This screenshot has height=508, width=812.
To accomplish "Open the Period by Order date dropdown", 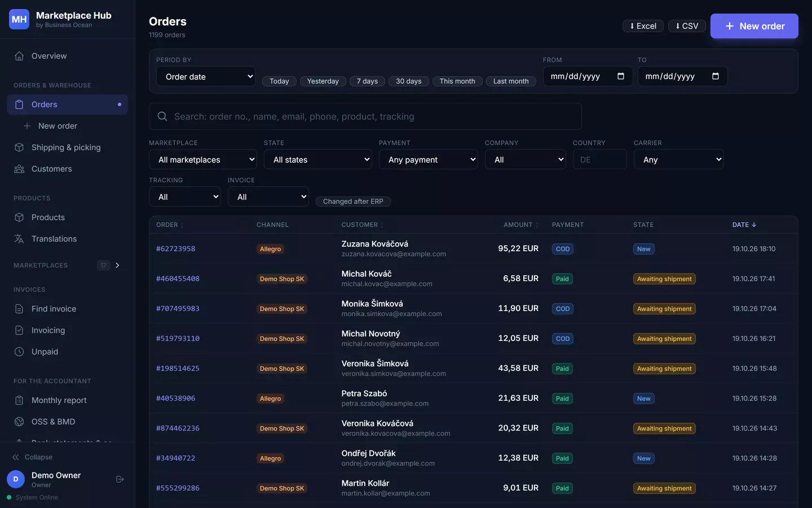I will (206, 76).
